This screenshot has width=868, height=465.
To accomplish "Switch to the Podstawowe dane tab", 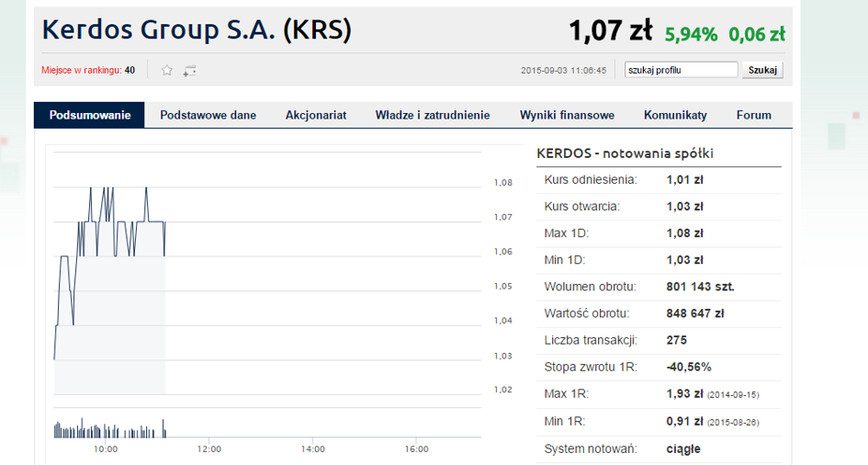I will 209,115.
